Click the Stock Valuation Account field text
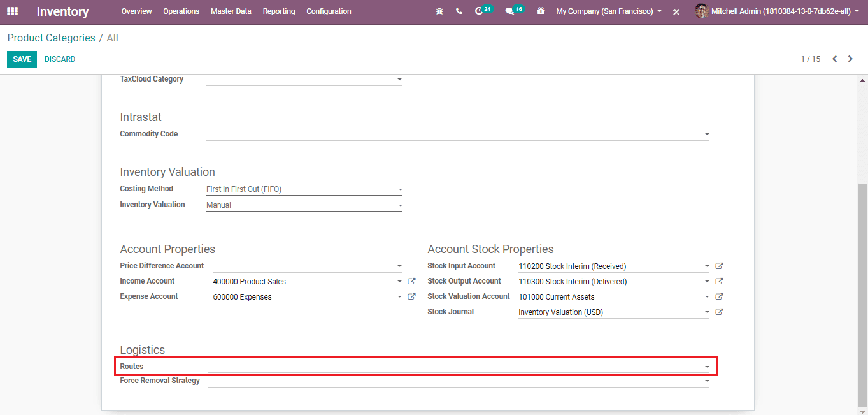The height and width of the screenshot is (415, 868). coord(556,297)
